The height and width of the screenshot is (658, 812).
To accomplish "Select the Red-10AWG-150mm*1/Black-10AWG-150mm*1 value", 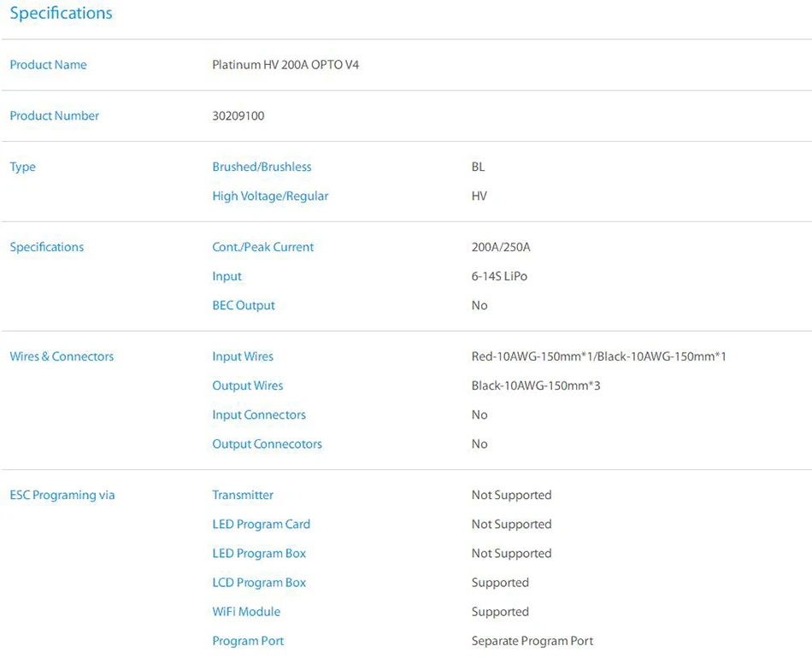I will 598,356.
